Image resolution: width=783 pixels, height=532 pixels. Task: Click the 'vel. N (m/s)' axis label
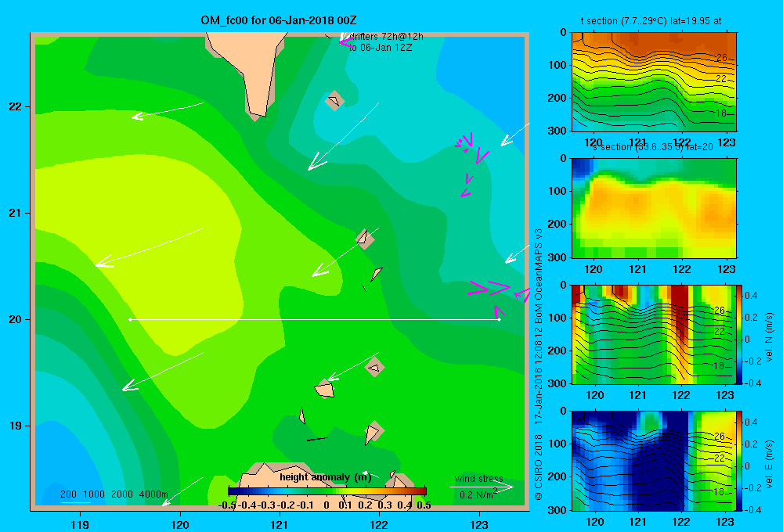[x=769, y=337]
